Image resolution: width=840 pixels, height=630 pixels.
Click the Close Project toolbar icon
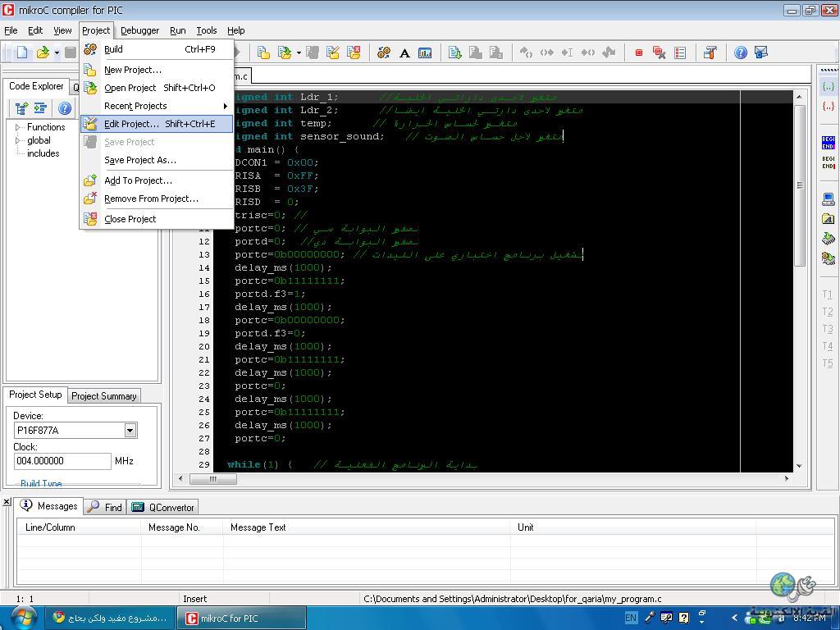(x=354, y=52)
